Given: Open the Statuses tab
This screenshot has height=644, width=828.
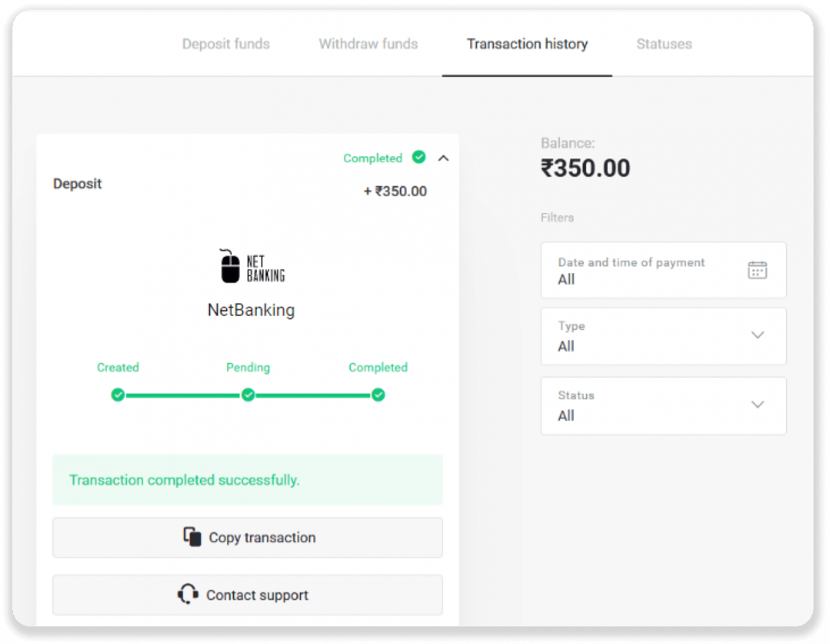Looking at the screenshot, I should [664, 44].
